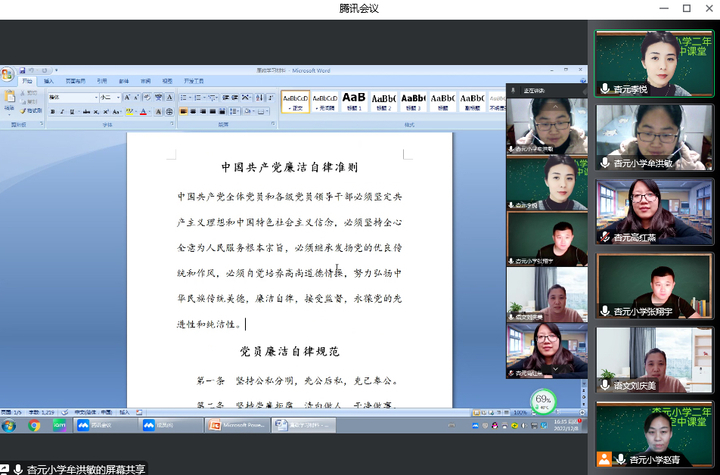Open the font size dropdown
This screenshot has height=475, width=720.
click(118, 97)
